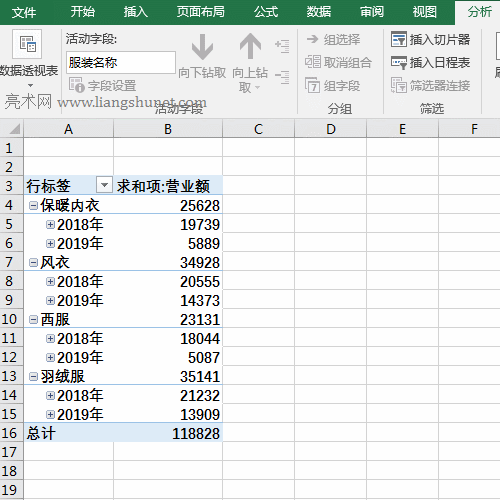500x500 pixels.
Task: Switch to the 插入 tab
Action: [135, 12]
